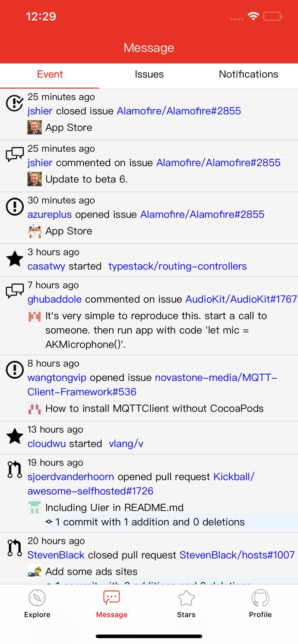This screenshot has height=644, width=298.
Task: Click the pull request icon beside sjoerdvanderhoorn
Action: (15, 470)
